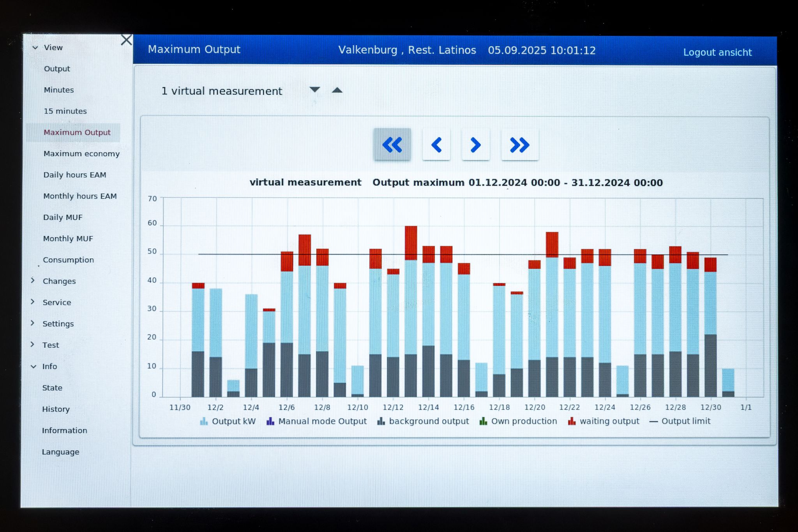Collapse the Info menu section
This screenshot has width=798, height=532.
pyautogui.click(x=34, y=366)
